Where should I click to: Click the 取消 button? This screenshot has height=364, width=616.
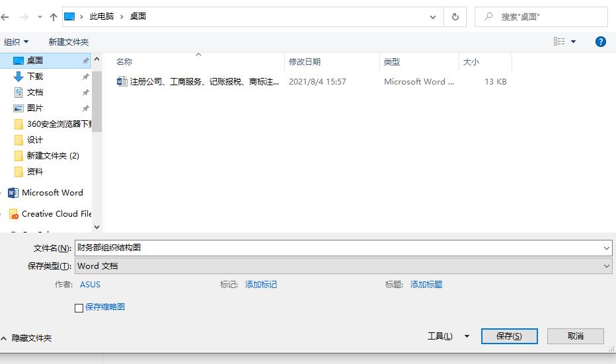pos(575,336)
